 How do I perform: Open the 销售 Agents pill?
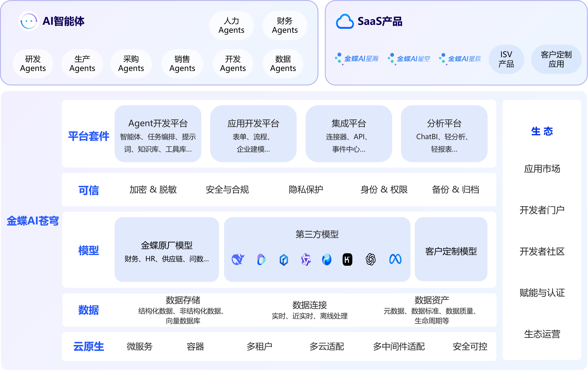[x=182, y=63]
